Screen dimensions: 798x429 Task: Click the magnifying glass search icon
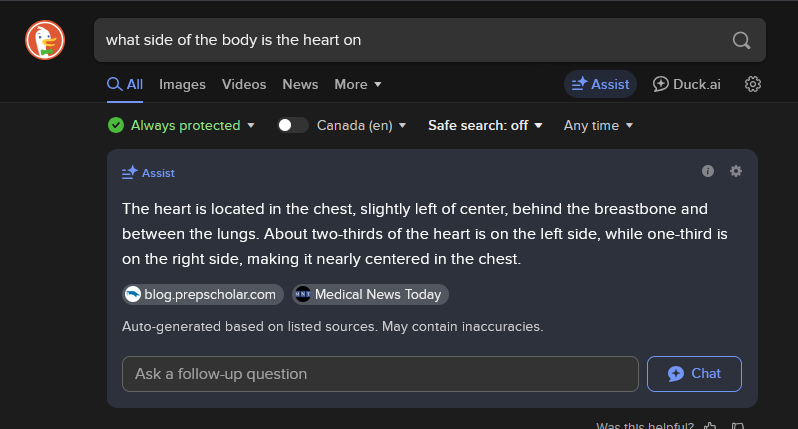(x=741, y=40)
